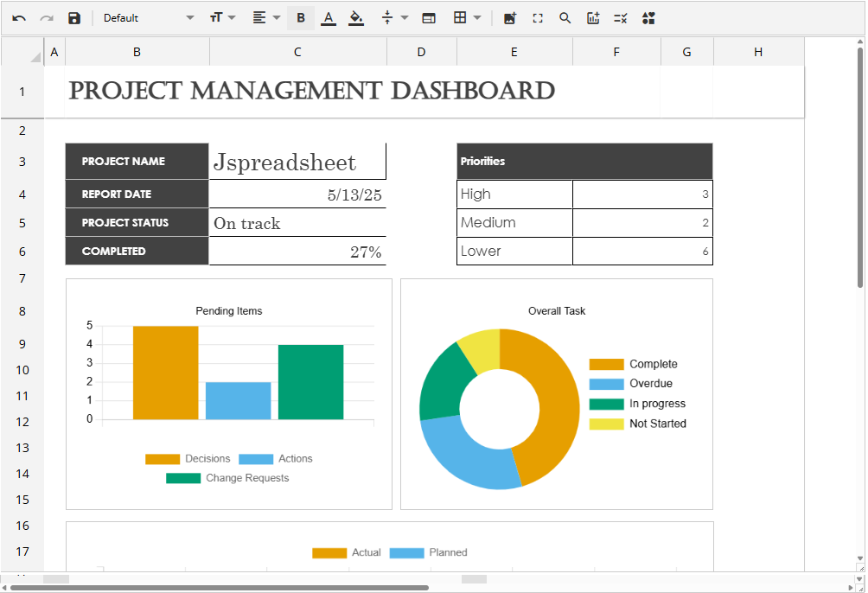Image resolution: width=868 pixels, height=593 pixels.
Task: Toggle bold formatting button
Action: [x=301, y=18]
